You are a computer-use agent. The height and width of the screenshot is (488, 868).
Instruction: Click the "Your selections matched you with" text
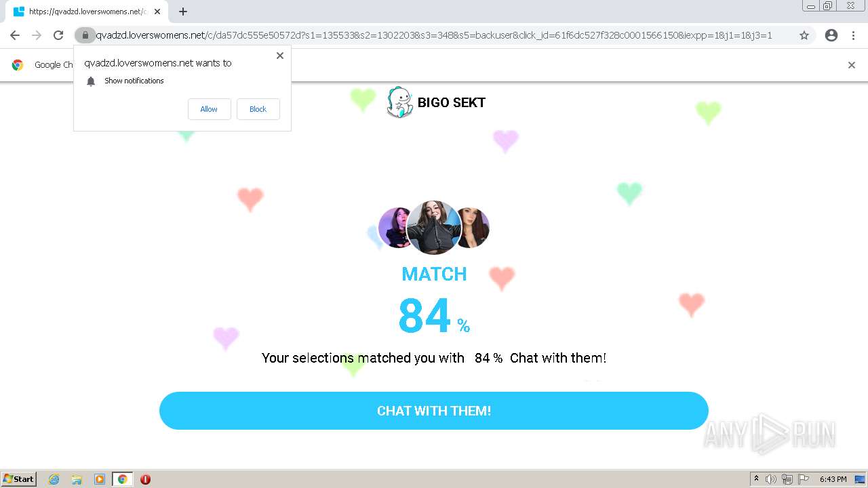[x=363, y=358]
